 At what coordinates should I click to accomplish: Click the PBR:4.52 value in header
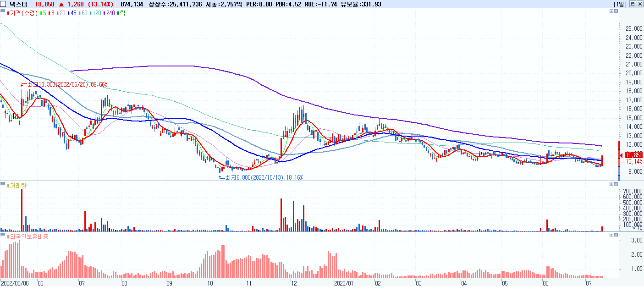[x=289, y=4]
